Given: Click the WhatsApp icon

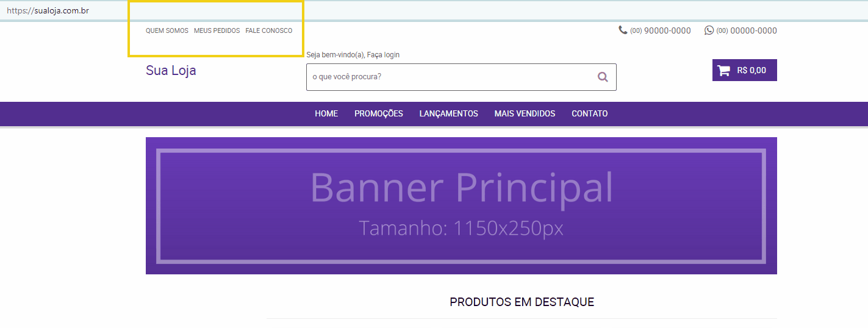Looking at the screenshot, I should tap(709, 30).
